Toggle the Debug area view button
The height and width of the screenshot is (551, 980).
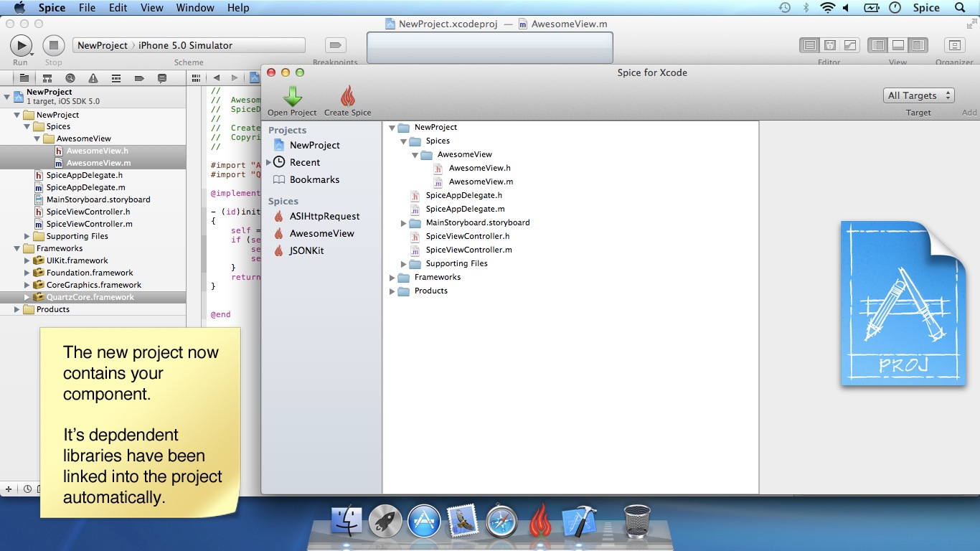[x=897, y=45]
